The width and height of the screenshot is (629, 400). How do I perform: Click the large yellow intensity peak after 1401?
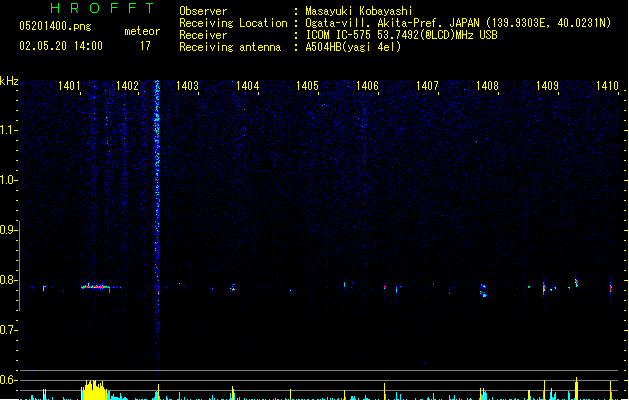94,390
